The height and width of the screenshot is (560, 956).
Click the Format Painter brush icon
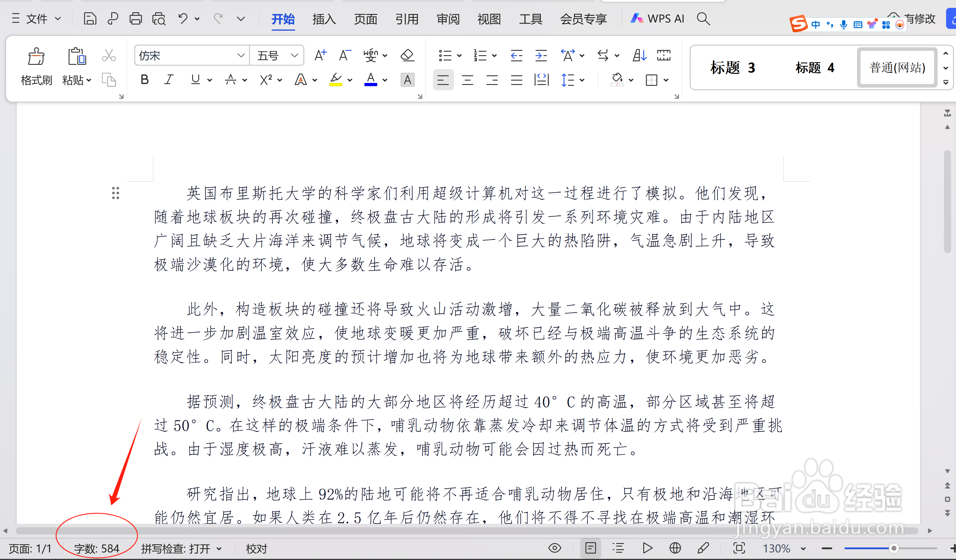pyautogui.click(x=36, y=57)
